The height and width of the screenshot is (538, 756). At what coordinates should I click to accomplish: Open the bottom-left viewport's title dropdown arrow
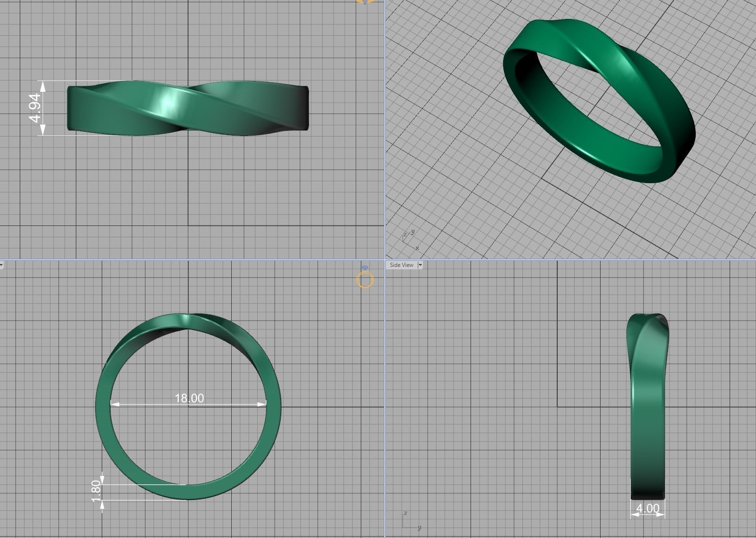click(x=1, y=265)
